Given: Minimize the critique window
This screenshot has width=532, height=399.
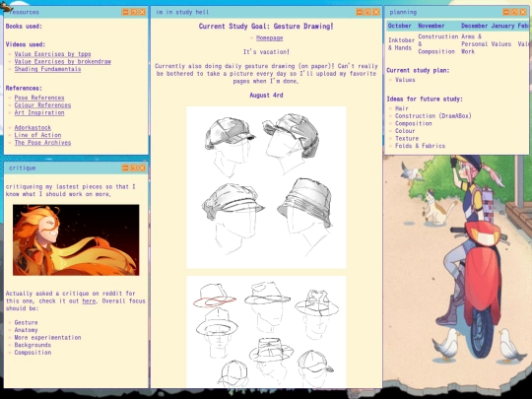Looking at the screenshot, I should 125,167.
